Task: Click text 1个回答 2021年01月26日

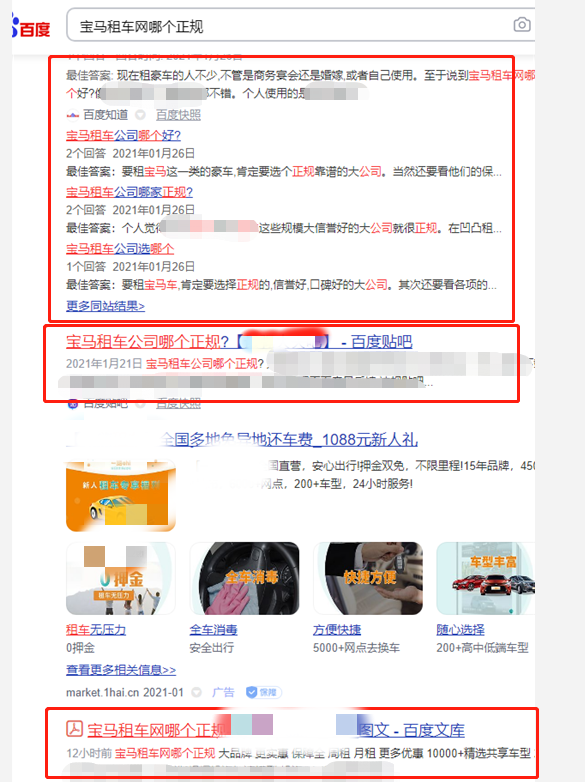Action: pyautogui.click(x=130, y=267)
